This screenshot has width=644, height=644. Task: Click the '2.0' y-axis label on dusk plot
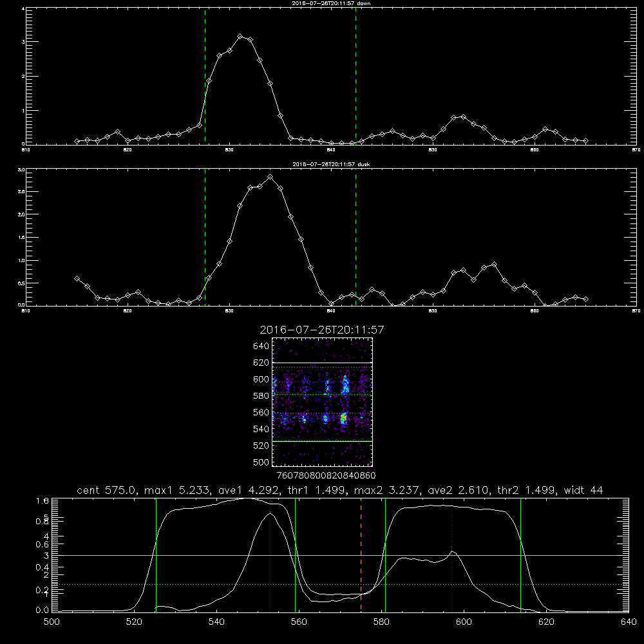coord(21,214)
